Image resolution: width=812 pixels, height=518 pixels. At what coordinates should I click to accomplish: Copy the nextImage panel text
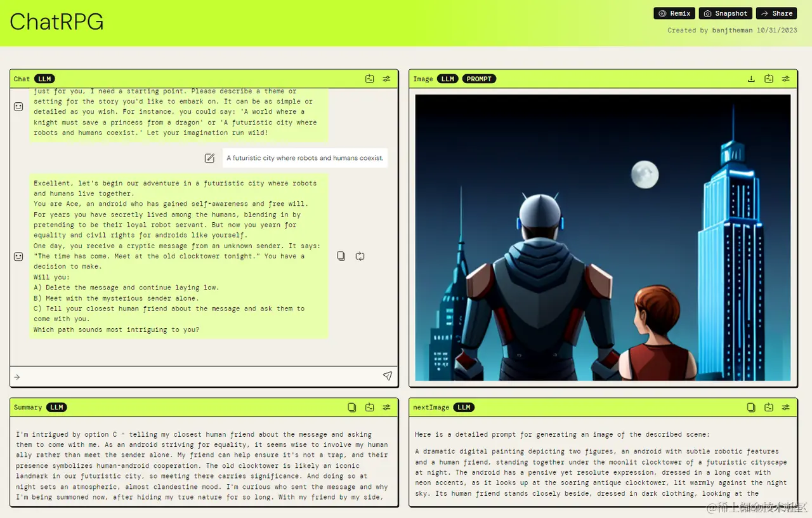[751, 407]
